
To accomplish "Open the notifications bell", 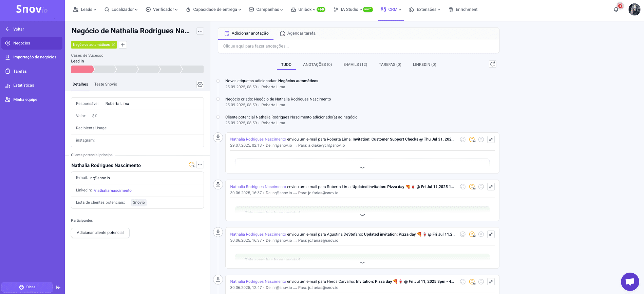I will (616, 10).
